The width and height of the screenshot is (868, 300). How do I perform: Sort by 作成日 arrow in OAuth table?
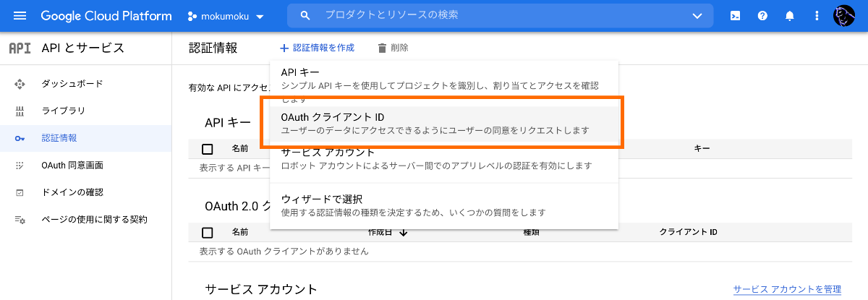[404, 232]
